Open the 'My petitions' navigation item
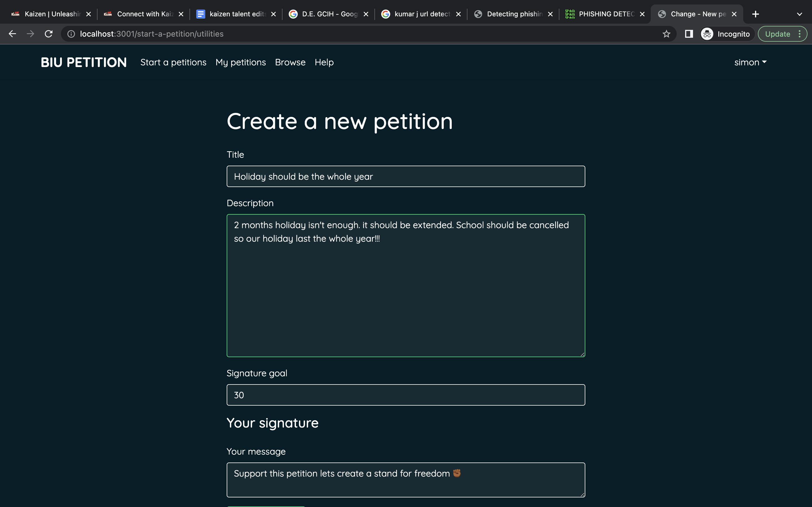Screen dimensions: 812x507 click(240, 62)
